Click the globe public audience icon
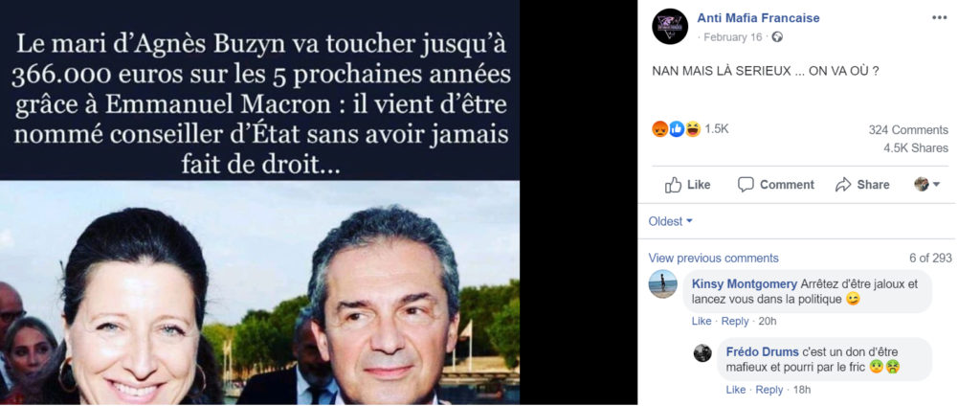The image size is (980, 406). pyautogui.click(x=777, y=37)
